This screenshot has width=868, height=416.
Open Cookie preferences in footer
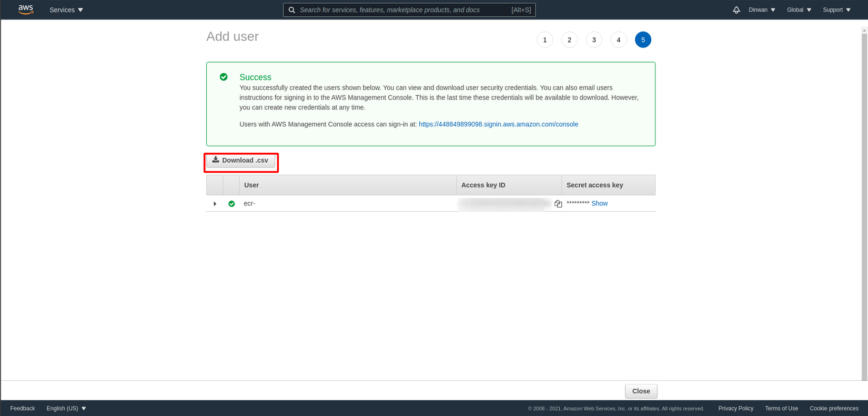pos(834,409)
